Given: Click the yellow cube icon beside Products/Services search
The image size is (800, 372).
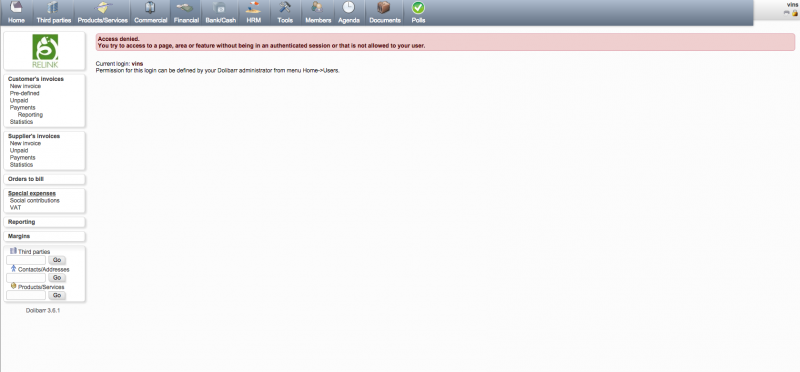Looking at the screenshot, I should coord(13,286).
